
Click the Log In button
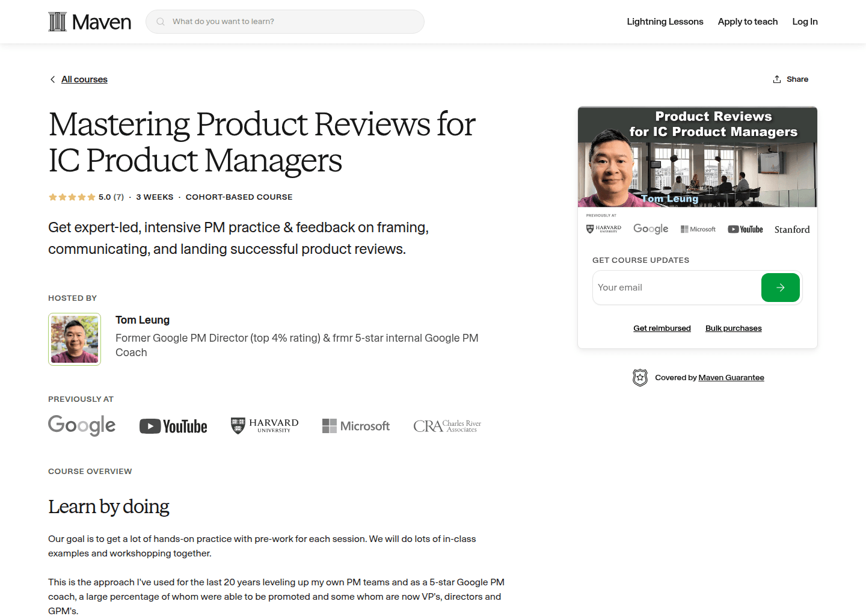click(805, 21)
